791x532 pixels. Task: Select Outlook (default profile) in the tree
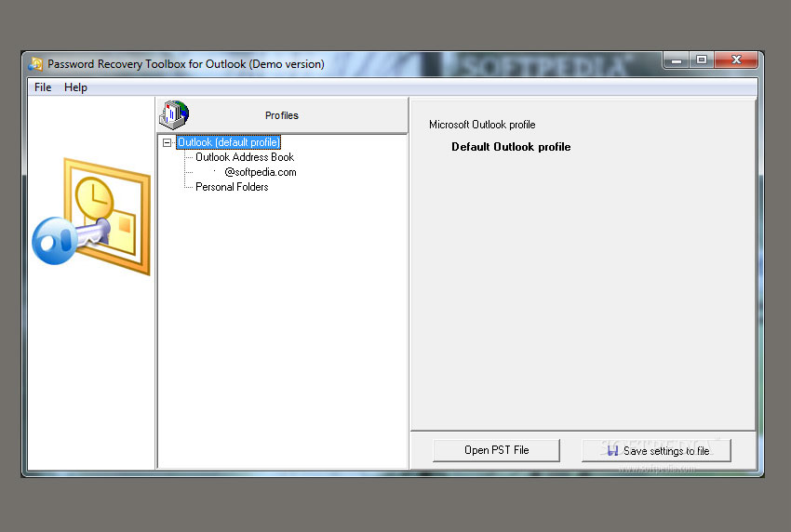click(229, 142)
